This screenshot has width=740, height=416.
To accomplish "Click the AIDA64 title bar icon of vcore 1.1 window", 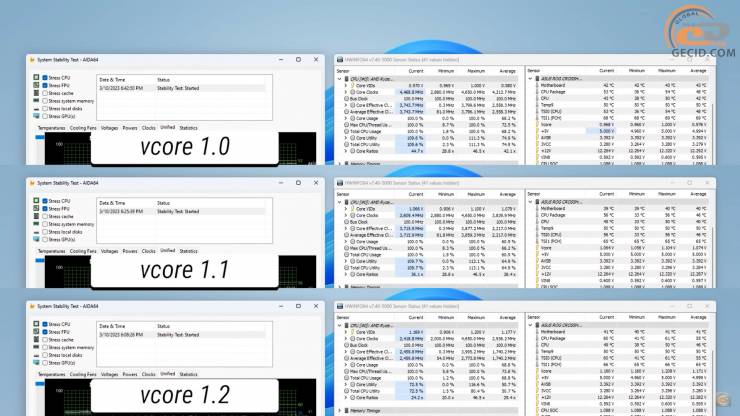I will click(32, 183).
